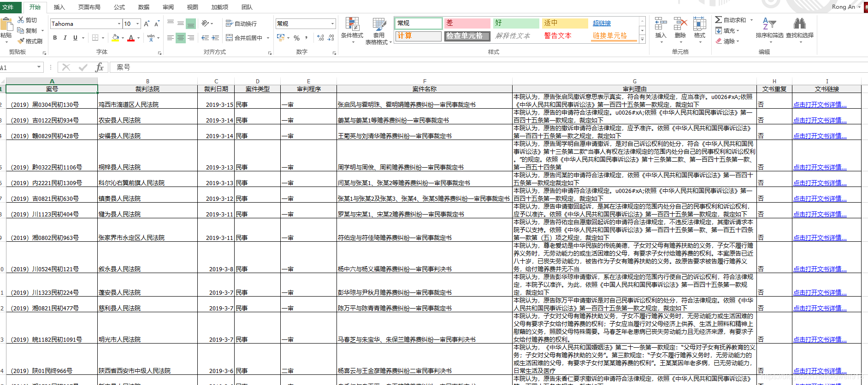The width and height of the screenshot is (868, 385).
Task: Click the formula bar input field
Action: (x=489, y=67)
